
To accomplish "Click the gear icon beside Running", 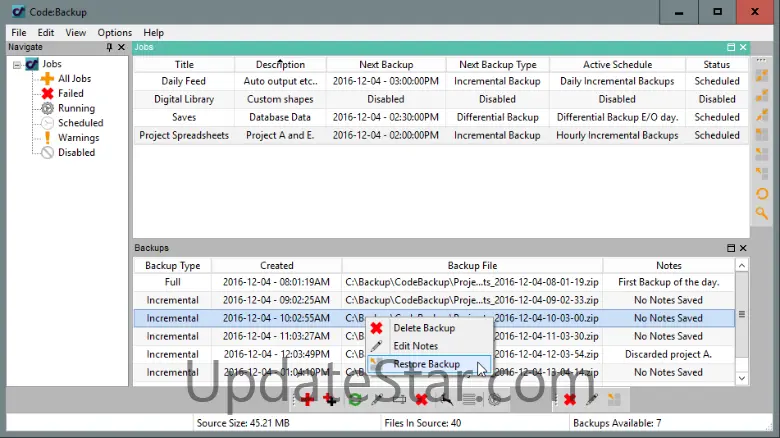I will click(47, 108).
